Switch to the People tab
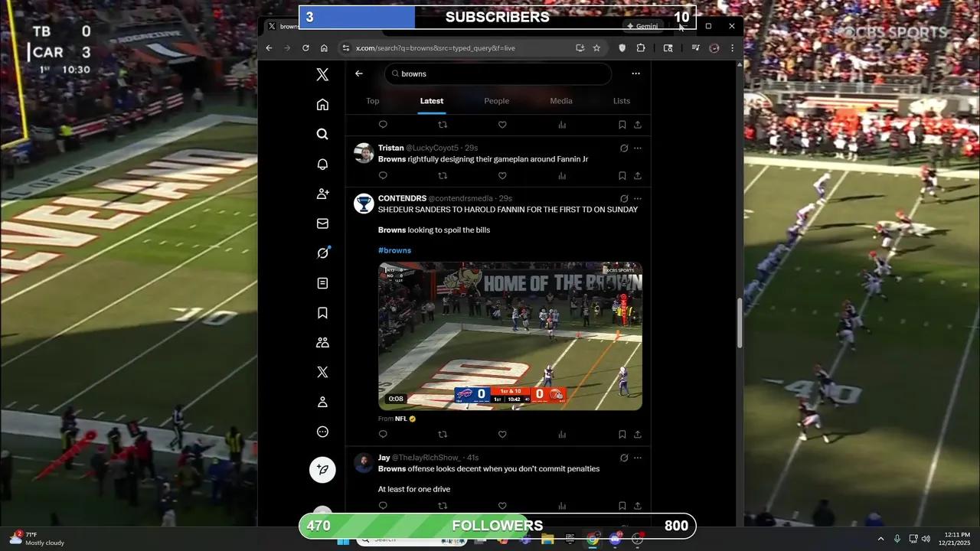The image size is (980, 551). tap(496, 101)
